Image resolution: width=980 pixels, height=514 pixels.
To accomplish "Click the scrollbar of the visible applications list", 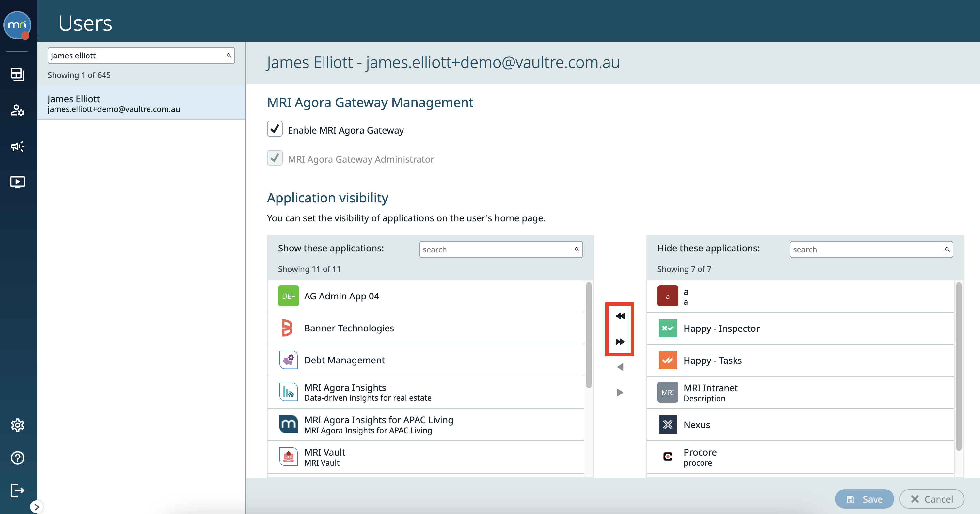I will tap(589, 335).
